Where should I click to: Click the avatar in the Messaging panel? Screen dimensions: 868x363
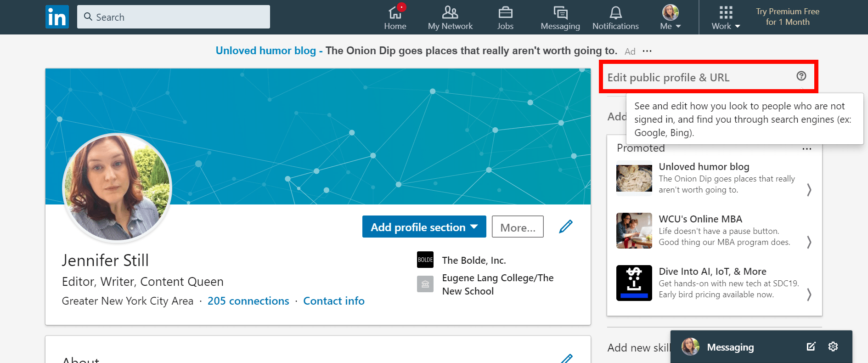click(690, 347)
